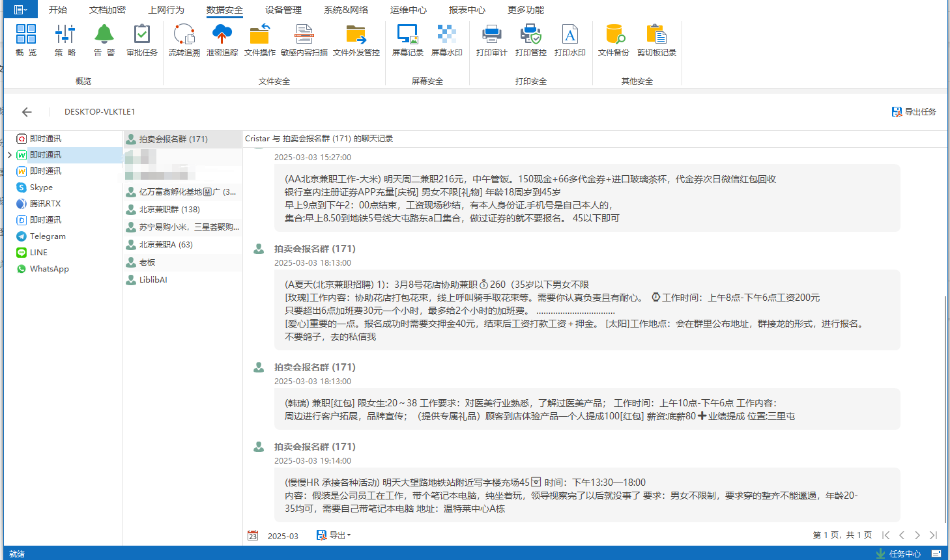Jump to the last page arrow
This screenshot has height=560, width=950.
coord(933,535)
